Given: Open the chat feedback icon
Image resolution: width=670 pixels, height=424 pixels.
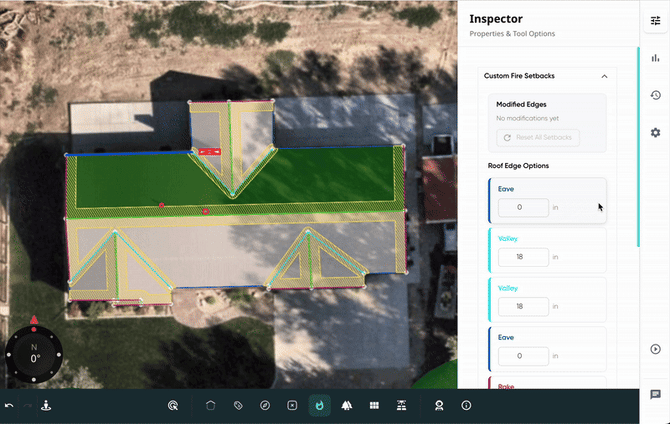Looking at the screenshot, I should tap(655, 395).
